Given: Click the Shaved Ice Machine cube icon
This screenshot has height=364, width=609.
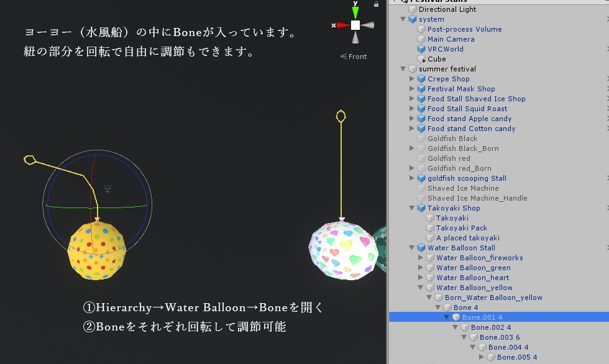Looking at the screenshot, I should (421, 188).
